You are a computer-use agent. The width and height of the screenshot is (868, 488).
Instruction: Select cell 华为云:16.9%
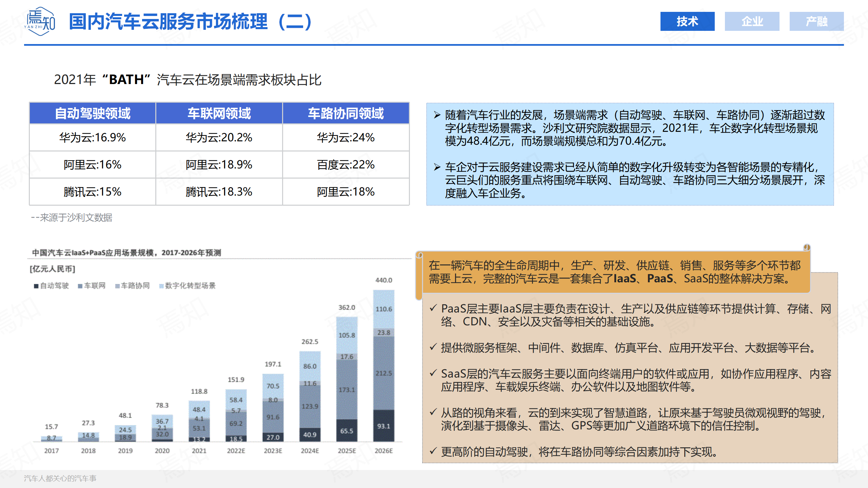[93, 137]
